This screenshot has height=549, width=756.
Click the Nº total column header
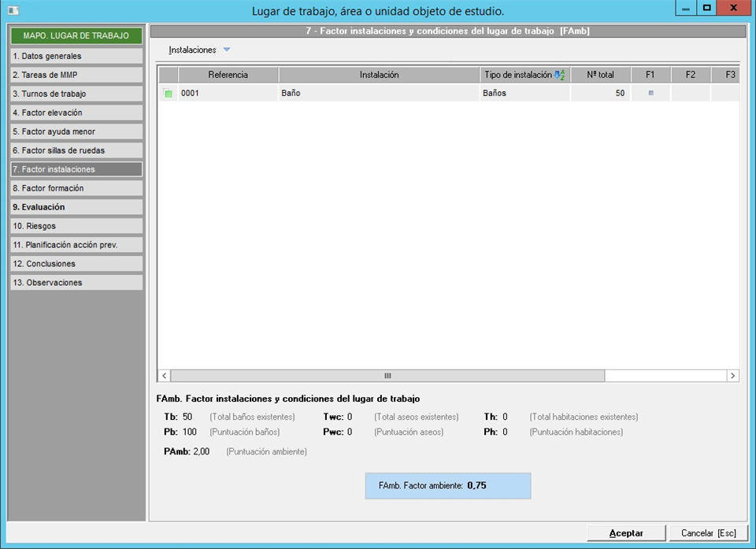(x=600, y=75)
